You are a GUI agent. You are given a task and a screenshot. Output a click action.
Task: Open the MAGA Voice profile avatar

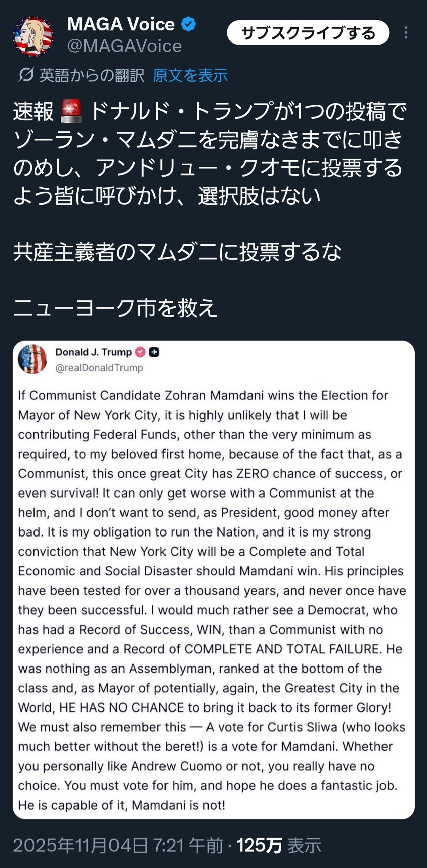(33, 36)
